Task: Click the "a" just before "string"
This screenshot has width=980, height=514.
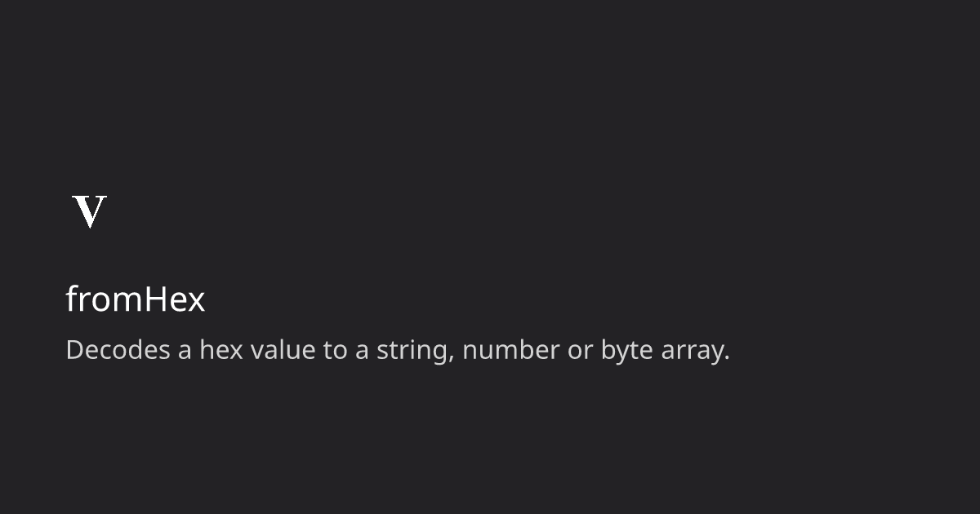Action: click(361, 352)
